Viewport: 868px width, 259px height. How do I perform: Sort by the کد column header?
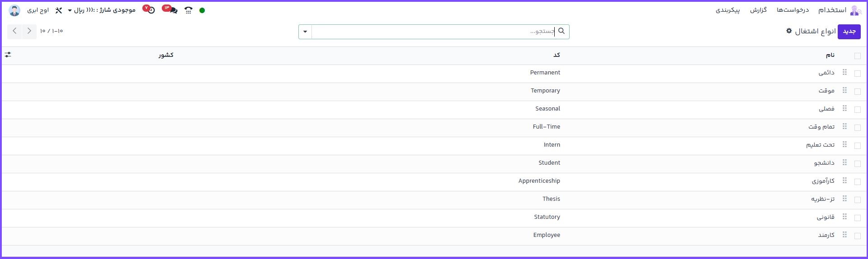pyautogui.click(x=557, y=55)
